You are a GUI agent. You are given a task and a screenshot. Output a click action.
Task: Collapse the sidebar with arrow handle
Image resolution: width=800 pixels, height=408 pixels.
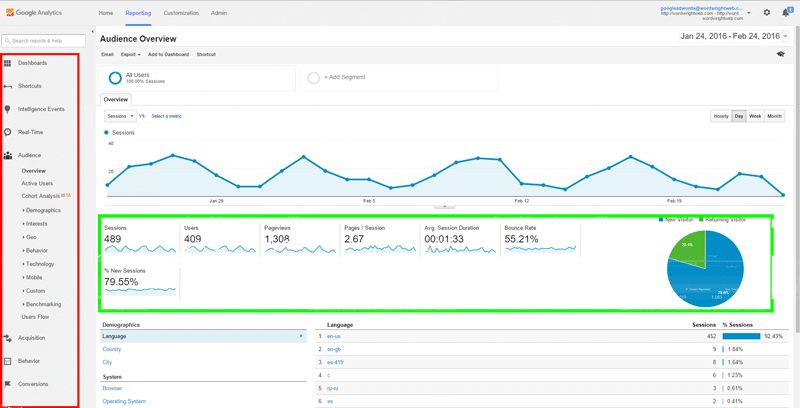pyautogui.click(x=92, y=32)
